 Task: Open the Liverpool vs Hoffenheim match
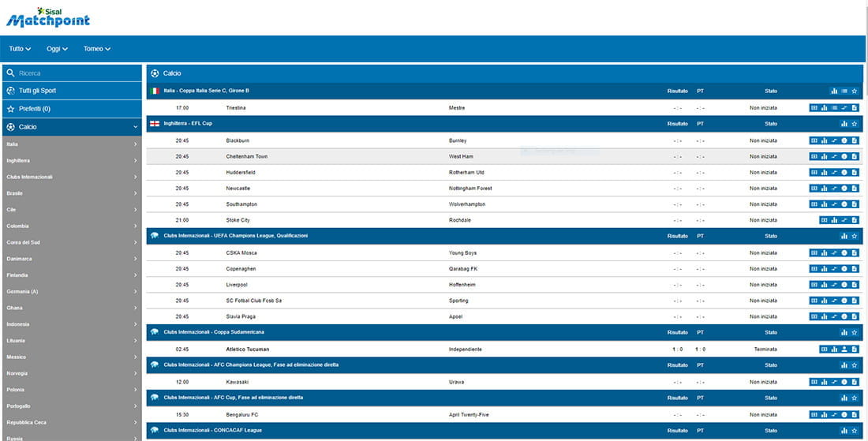pos(504,285)
